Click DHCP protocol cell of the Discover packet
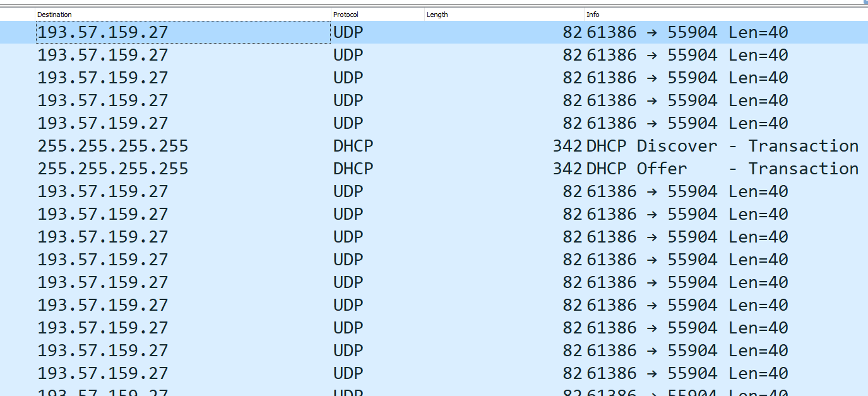 coord(353,146)
